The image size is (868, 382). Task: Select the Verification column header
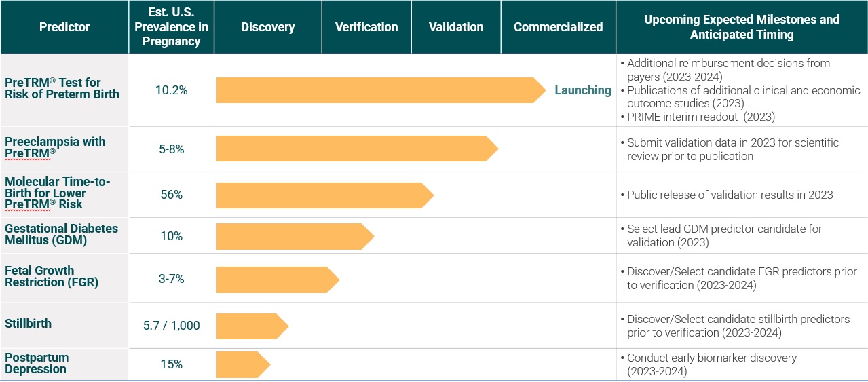(x=366, y=27)
